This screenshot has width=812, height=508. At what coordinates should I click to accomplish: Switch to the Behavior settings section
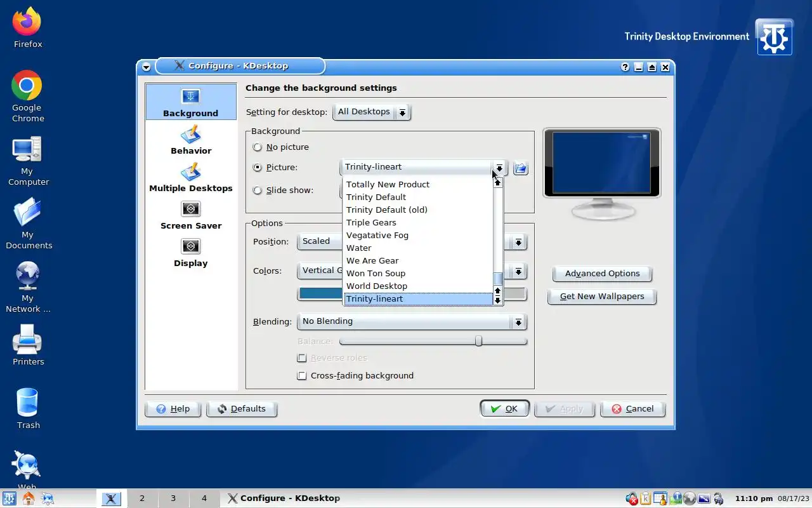pyautogui.click(x=190, y=140)
